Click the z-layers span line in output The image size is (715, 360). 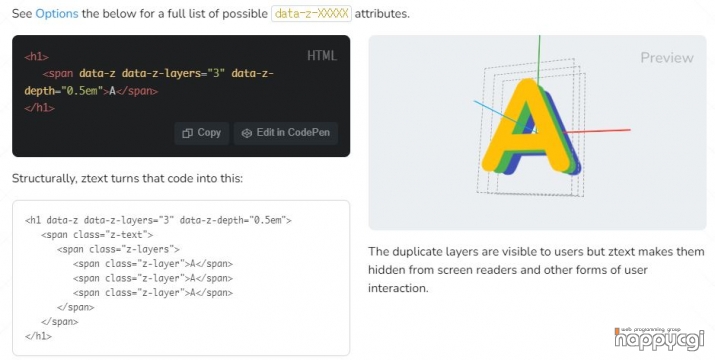tap(119, 249)
